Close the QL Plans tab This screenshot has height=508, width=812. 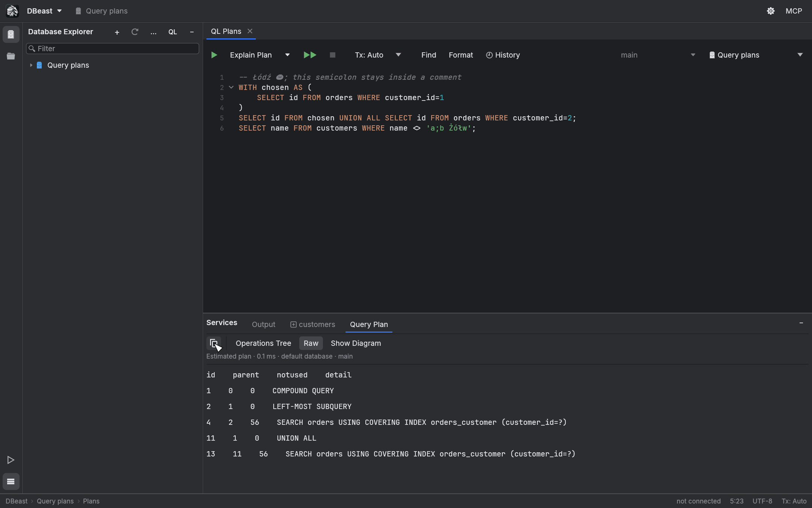(x=250, y=31)
